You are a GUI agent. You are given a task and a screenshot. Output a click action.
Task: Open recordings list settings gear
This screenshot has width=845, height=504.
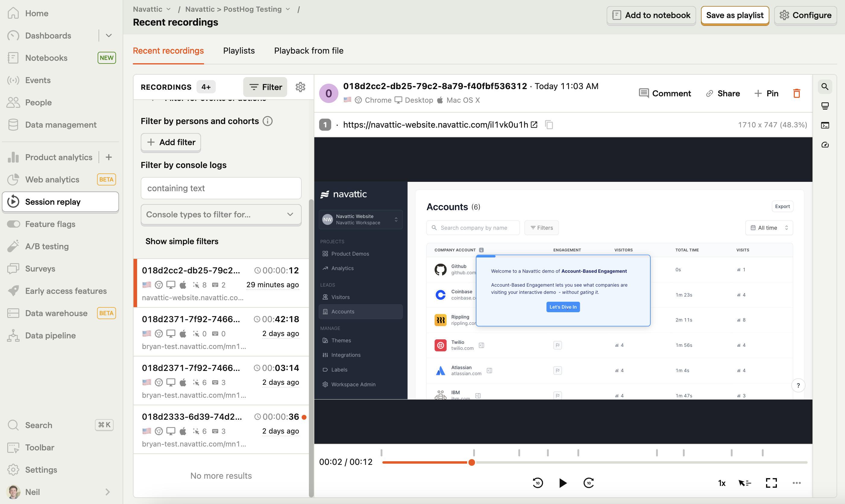[x=300, y=87]
